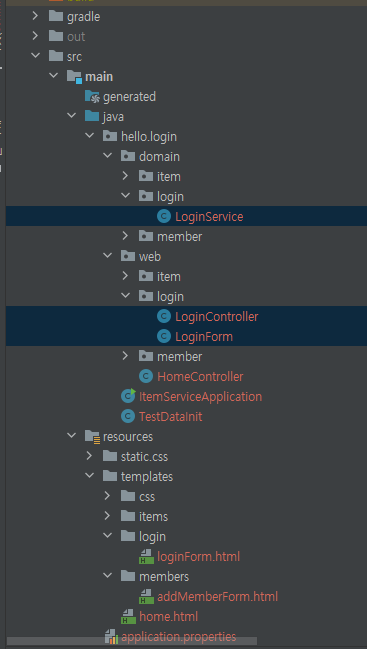Collapse the main folder chevron

tap(53, 76)
